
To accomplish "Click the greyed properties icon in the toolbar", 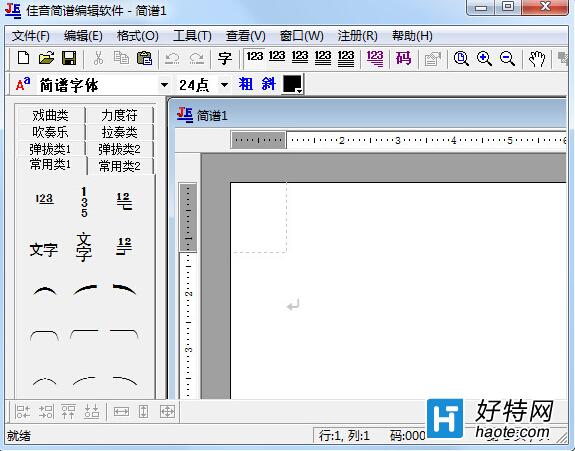I will 432,59.
